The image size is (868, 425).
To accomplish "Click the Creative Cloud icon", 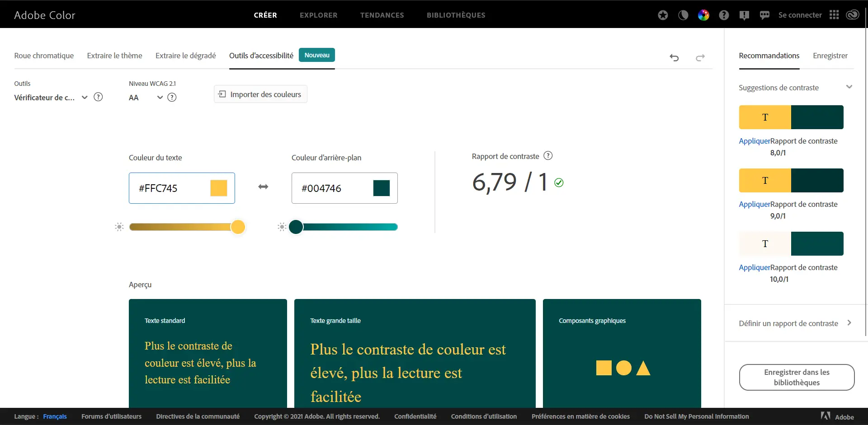I will 852,15.
